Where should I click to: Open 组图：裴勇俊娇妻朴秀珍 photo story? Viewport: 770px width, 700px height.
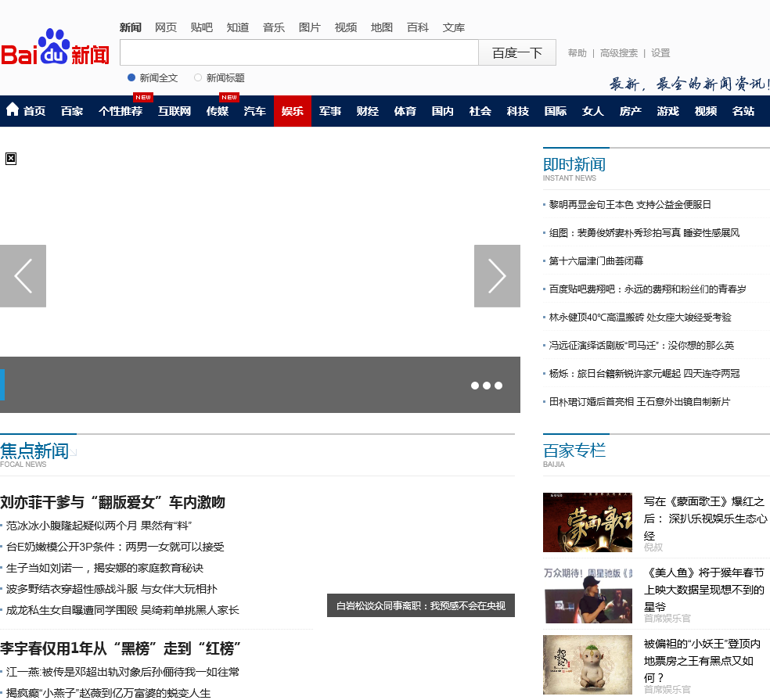pyautogui.click(x=644, y=232)
